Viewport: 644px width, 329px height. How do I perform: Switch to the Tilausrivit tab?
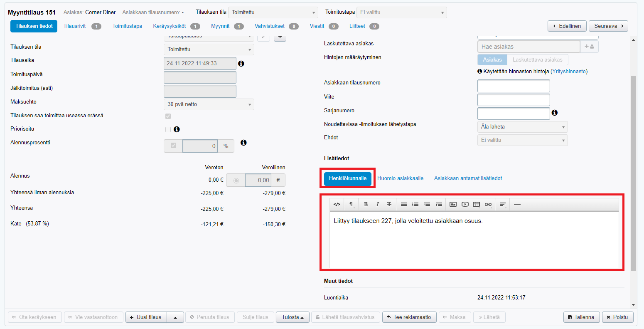tap(75, 26)
